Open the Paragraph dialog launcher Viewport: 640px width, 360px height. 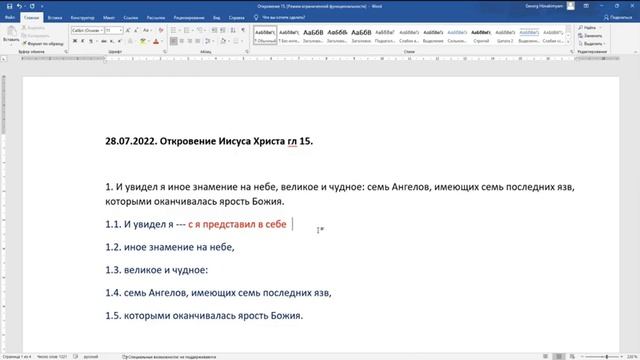click(x=247, y=52)
